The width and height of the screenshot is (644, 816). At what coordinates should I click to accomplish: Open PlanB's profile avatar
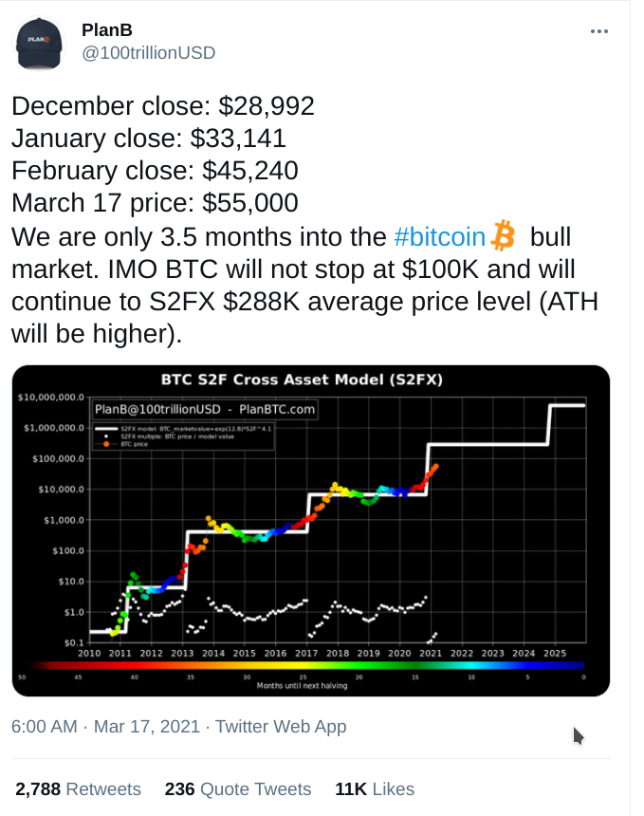click(x=37, y=43)
